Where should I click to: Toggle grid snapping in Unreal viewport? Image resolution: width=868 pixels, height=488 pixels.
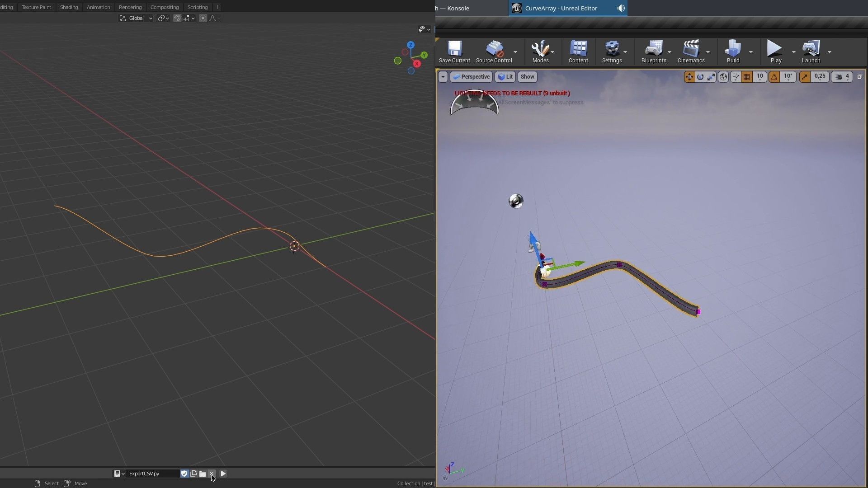pyautogui.click(x=746, y=76)
